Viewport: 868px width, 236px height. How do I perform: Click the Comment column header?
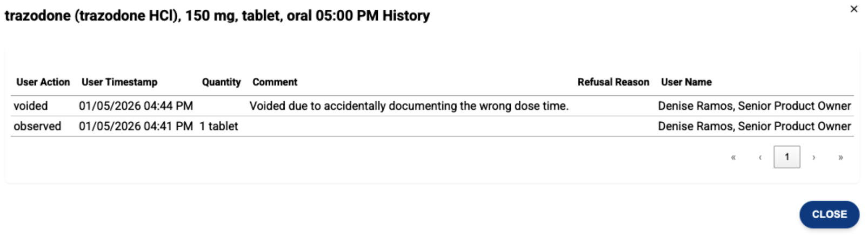[x=275, y=82]
